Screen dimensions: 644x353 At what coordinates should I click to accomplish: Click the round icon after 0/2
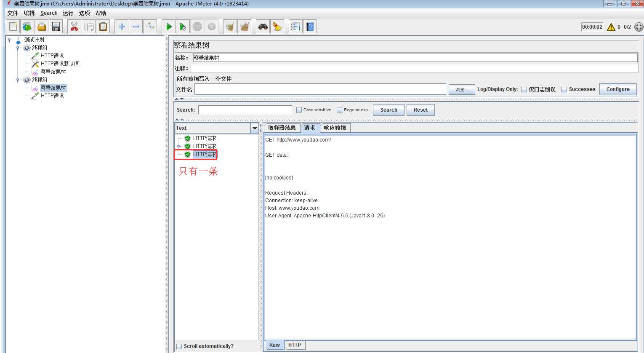click(x=639, y=27)
